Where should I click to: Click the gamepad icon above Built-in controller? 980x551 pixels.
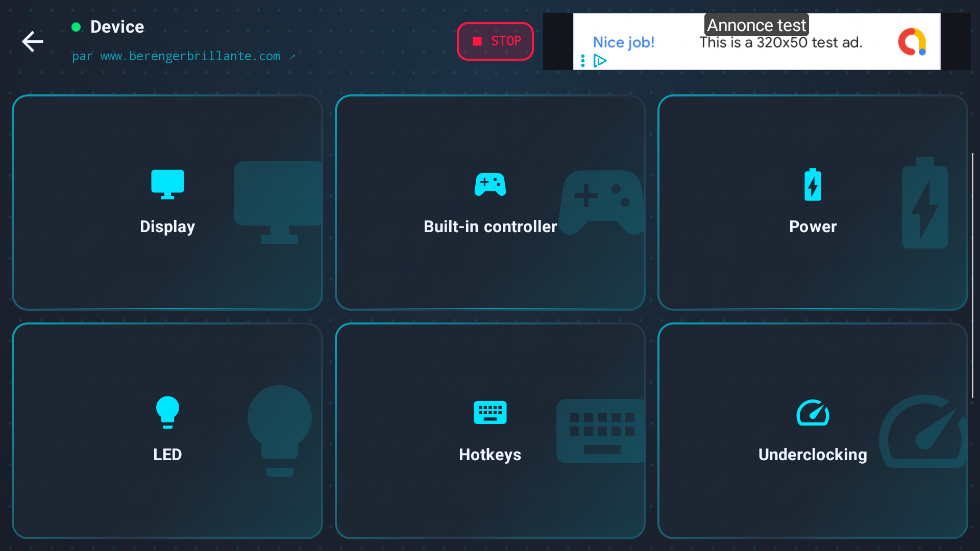(x=490, y=184)
